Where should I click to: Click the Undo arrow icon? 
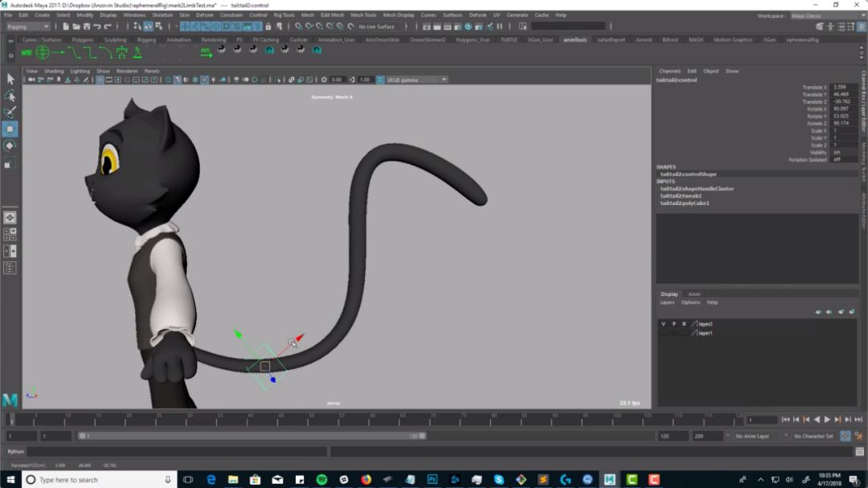coord(97,27)
